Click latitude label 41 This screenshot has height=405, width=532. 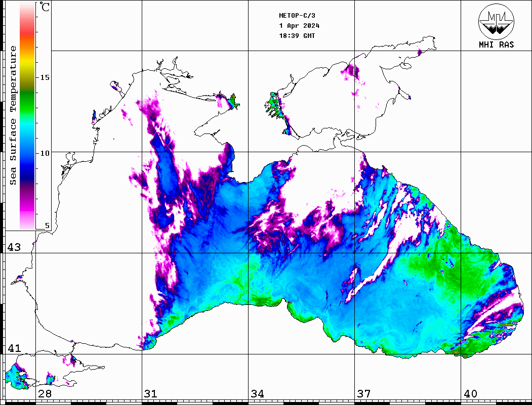tap(14, 348)
